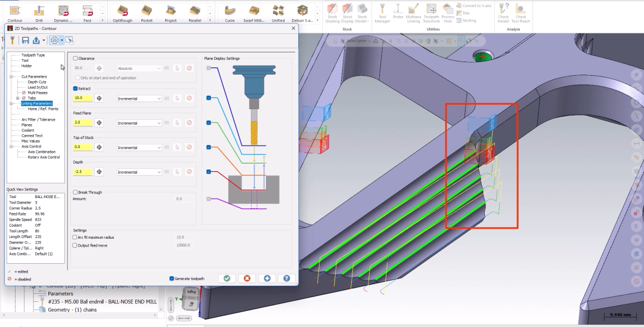The height and width of the screenshot is (327, 644).
Task: Click the hide dialog icon
Action: coord(69,40)
